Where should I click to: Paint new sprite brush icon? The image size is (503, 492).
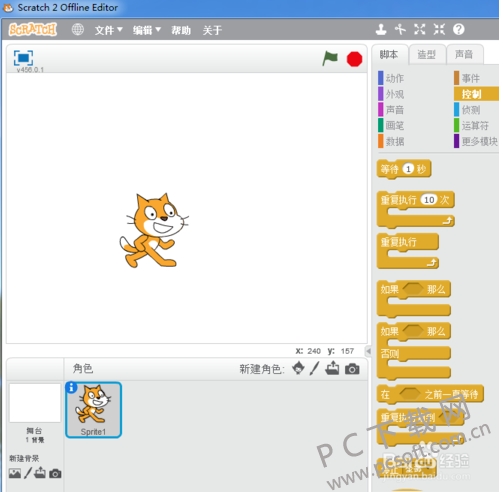point(314,369)
